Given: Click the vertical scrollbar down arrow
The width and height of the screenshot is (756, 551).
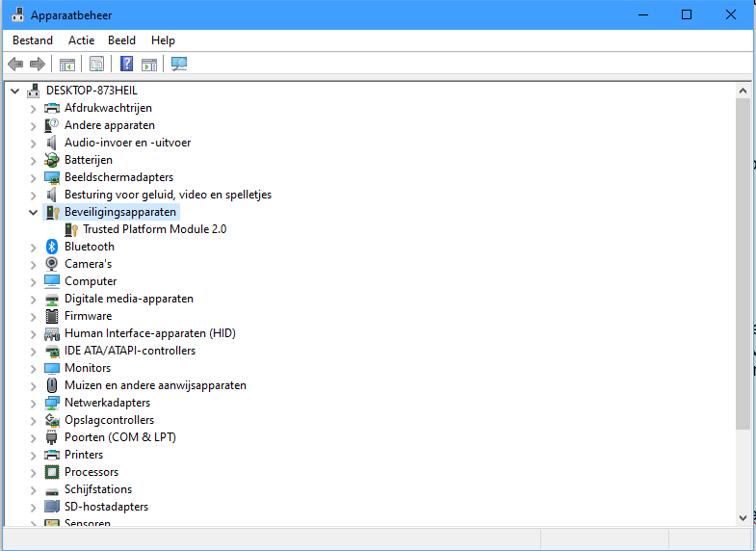Looking at the screenshot, I should (x=743, y=517).
